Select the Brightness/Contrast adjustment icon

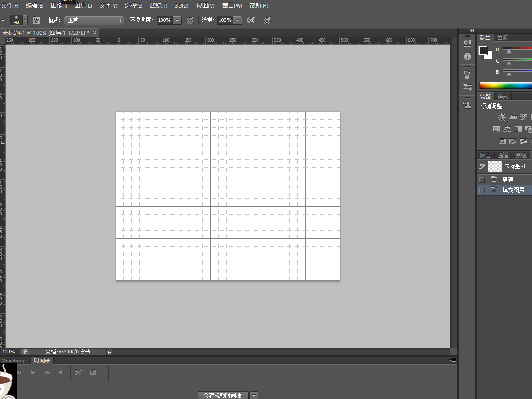pos(502,118)
